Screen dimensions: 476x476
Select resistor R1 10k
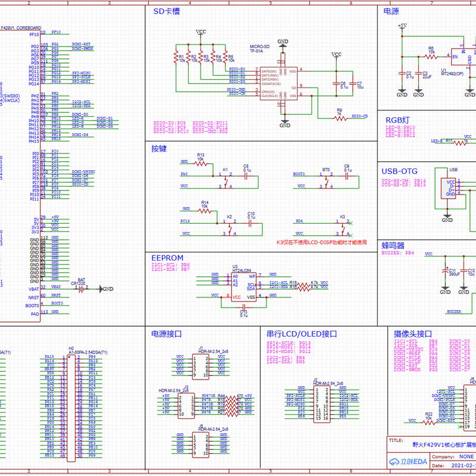[176, 58]
